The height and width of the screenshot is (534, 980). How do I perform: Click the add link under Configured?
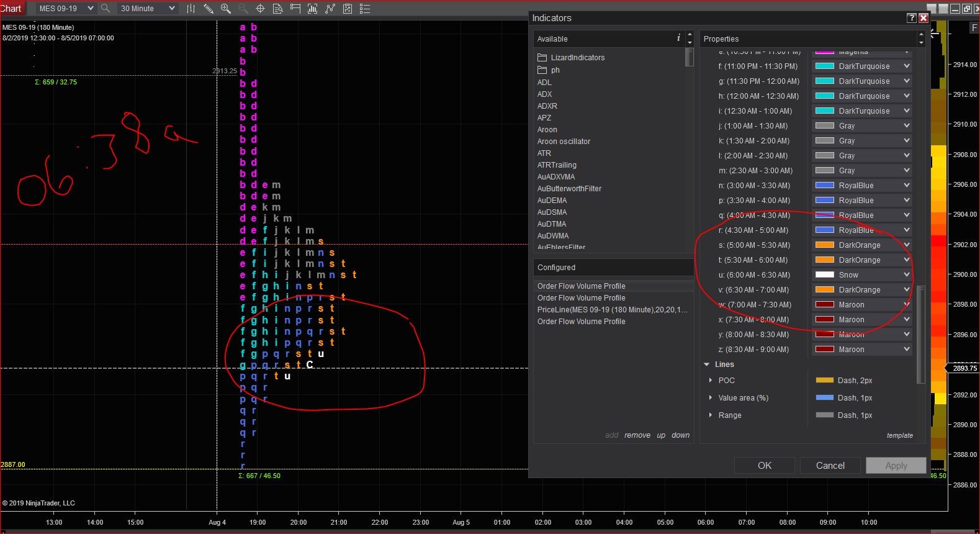coord(612,435)
